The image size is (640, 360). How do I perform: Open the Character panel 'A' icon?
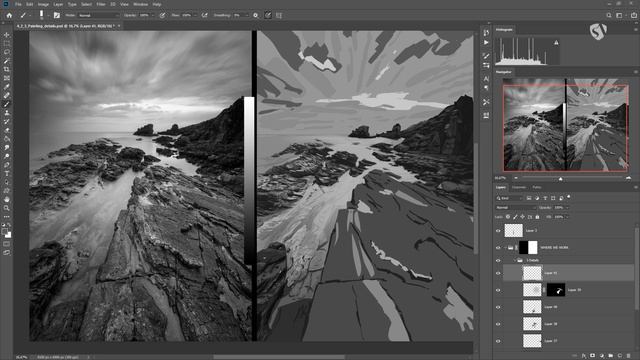click(x=486, y=79)
